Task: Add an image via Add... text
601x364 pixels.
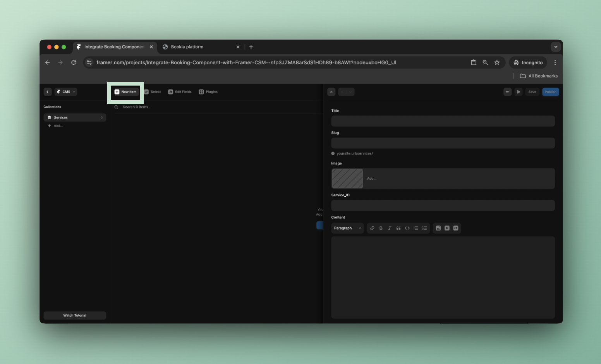Action: tap(372, 179)
